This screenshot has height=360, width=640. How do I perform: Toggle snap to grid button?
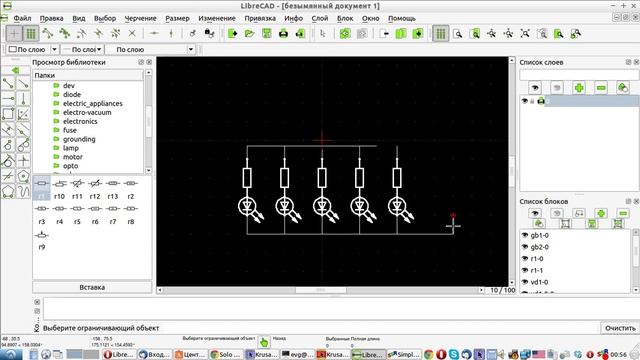pos(31,33)
